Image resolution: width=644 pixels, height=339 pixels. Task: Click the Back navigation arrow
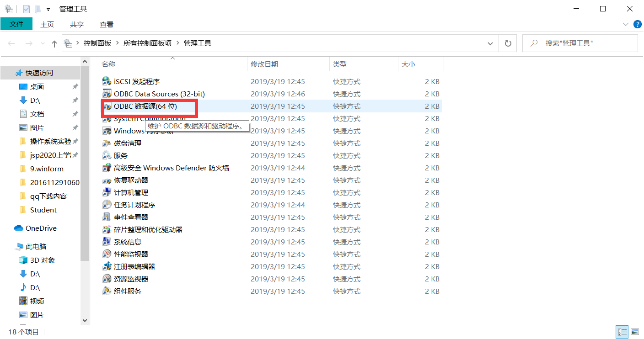[12, 43]
